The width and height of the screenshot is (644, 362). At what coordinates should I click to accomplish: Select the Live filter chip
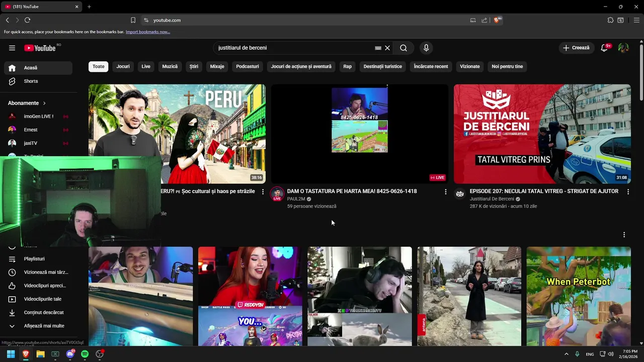click(146, 66)
